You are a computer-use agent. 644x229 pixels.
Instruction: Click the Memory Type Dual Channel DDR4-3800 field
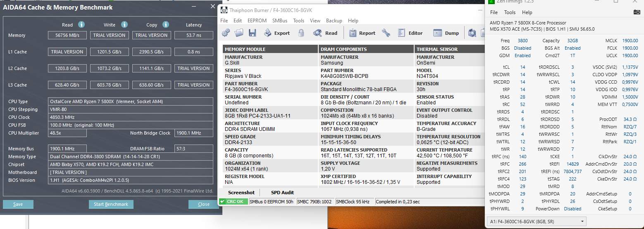[131, 157]
